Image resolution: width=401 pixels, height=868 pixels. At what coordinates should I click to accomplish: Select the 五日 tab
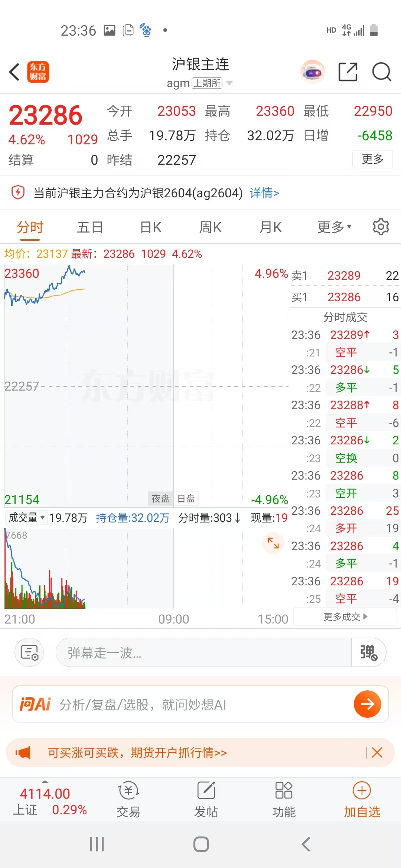[90, 227]
